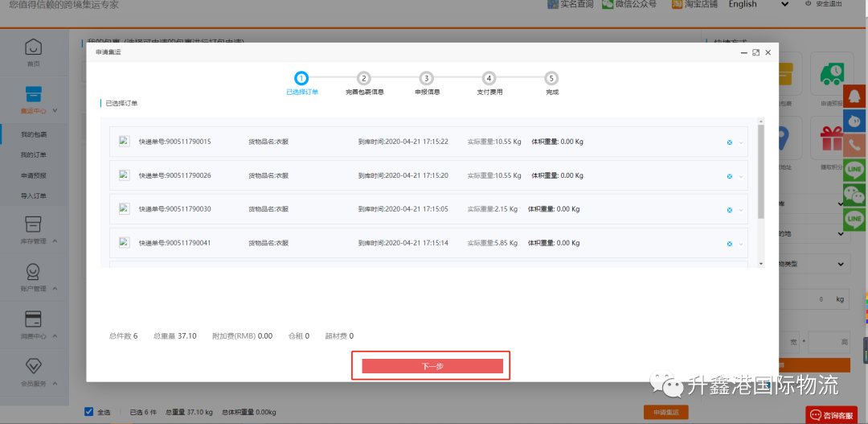Go to step 2 完善包裹信息
This screenshot has width=868, height=424.
pos(364,79)
